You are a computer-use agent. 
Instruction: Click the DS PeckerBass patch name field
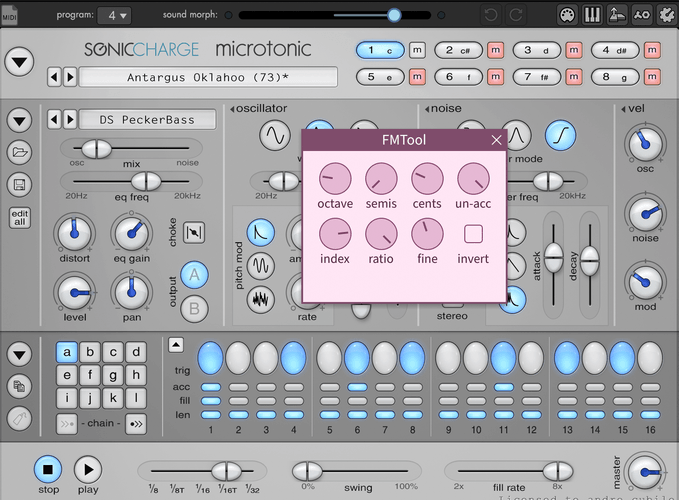(147, 119)
